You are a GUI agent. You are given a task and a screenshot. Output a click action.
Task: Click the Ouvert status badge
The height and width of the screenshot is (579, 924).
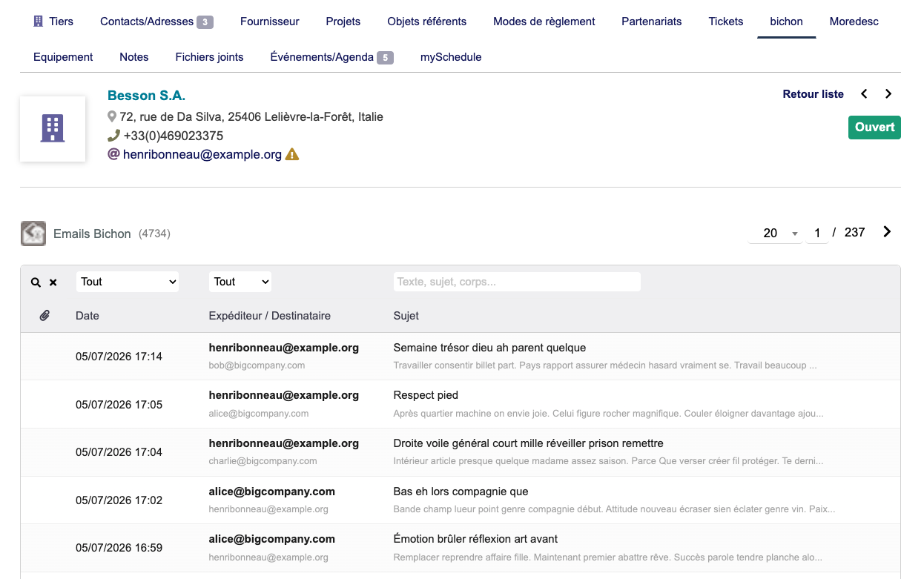tap(874, 128)
